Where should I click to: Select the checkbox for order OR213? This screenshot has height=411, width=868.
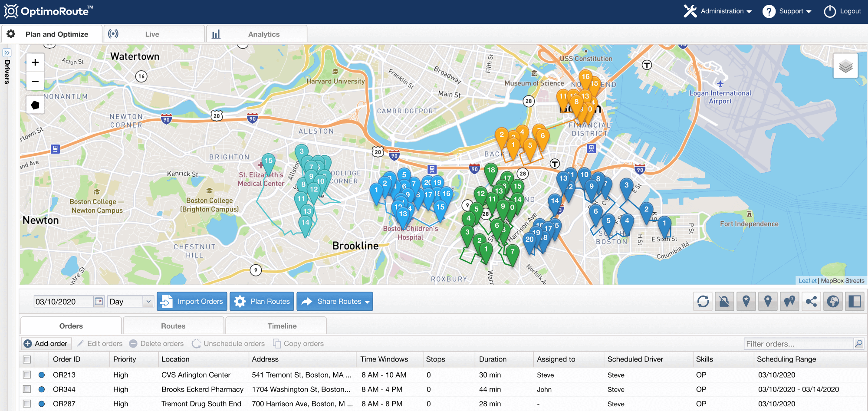[27, 375]
